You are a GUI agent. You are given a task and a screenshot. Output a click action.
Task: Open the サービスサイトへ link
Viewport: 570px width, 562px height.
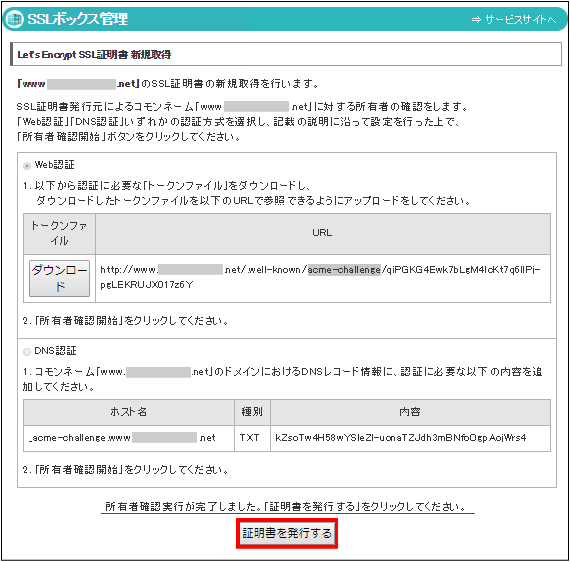(x=514, y=20)
